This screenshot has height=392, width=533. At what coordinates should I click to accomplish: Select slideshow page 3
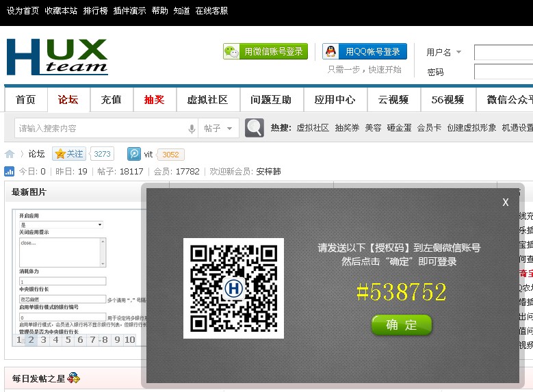click(x=43, y=339)
